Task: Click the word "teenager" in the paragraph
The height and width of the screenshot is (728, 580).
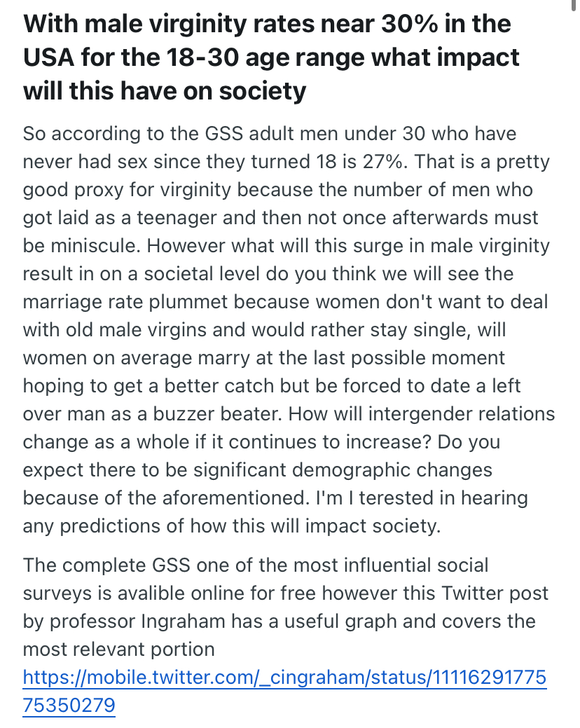Action: (x=177, y=218)
